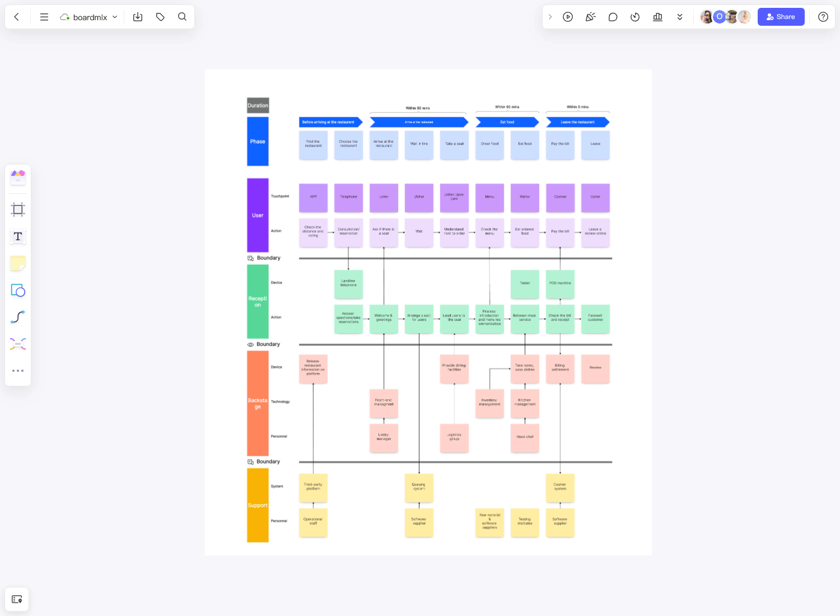Select the 'POS machine' note
Image resolution: width=840 pixels, height=616 pixels.
[560, 284]
